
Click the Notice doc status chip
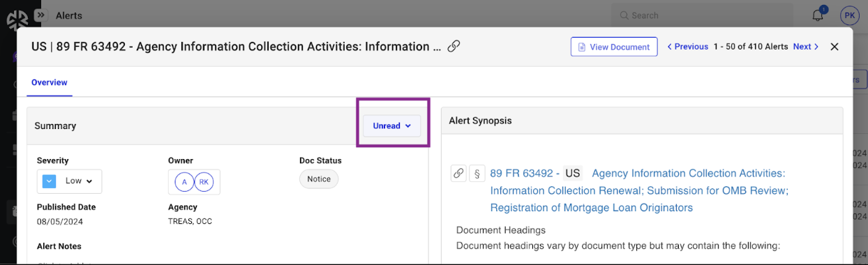point(319,179)
